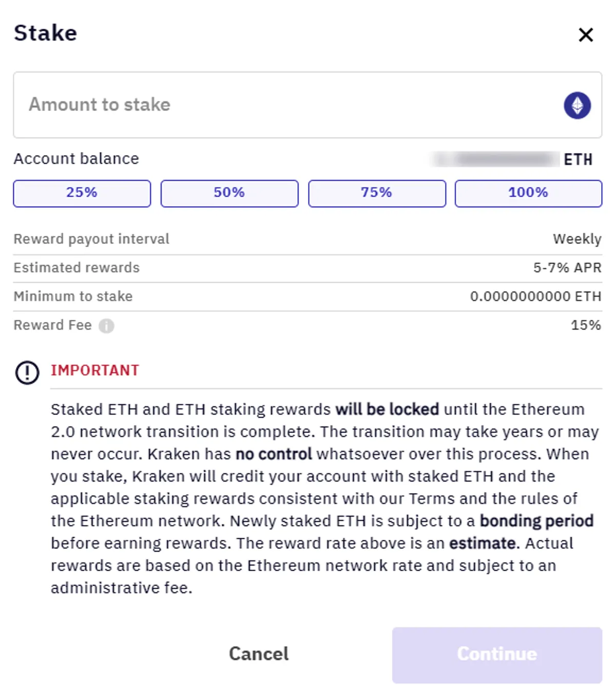This screenshot has width=616, height=697.
Task: Select the Weekly payout interval value
Action: [577, 239]
